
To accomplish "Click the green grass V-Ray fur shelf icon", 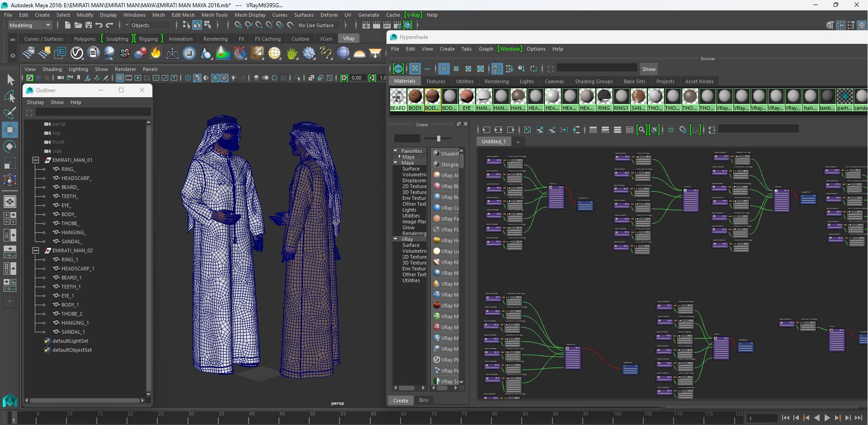I will pos(292,53).
